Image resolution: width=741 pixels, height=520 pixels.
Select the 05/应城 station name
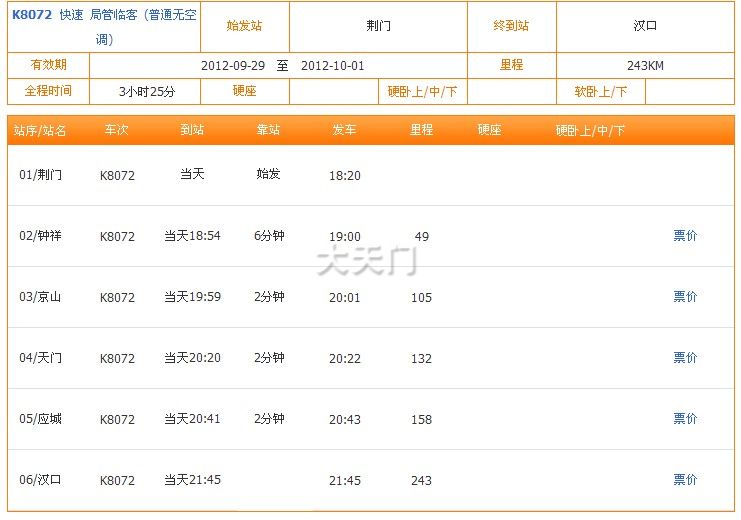coord(41,419)
